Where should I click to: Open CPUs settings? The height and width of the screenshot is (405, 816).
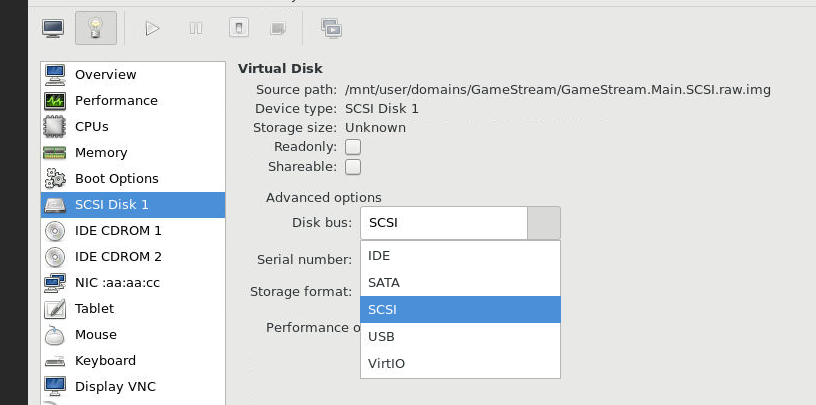133,126
